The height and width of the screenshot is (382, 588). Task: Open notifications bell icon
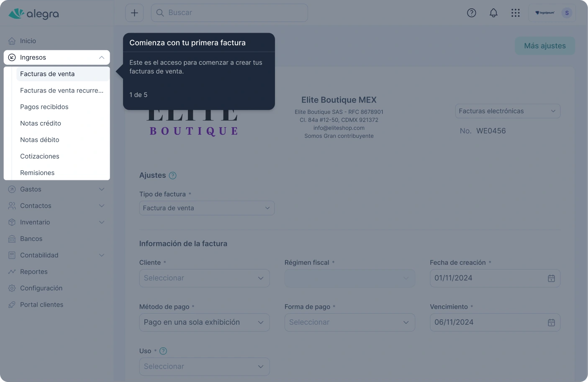(x=493, y=13)
